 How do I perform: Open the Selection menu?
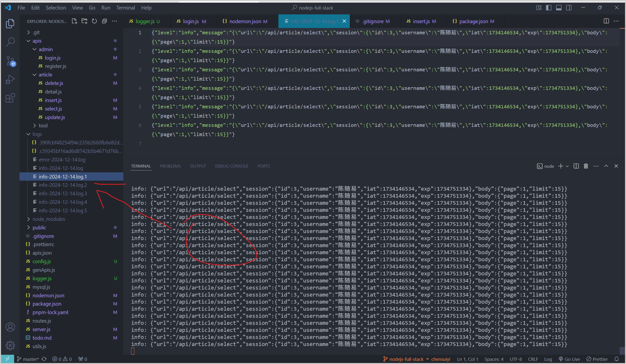[x=56, y=8]
